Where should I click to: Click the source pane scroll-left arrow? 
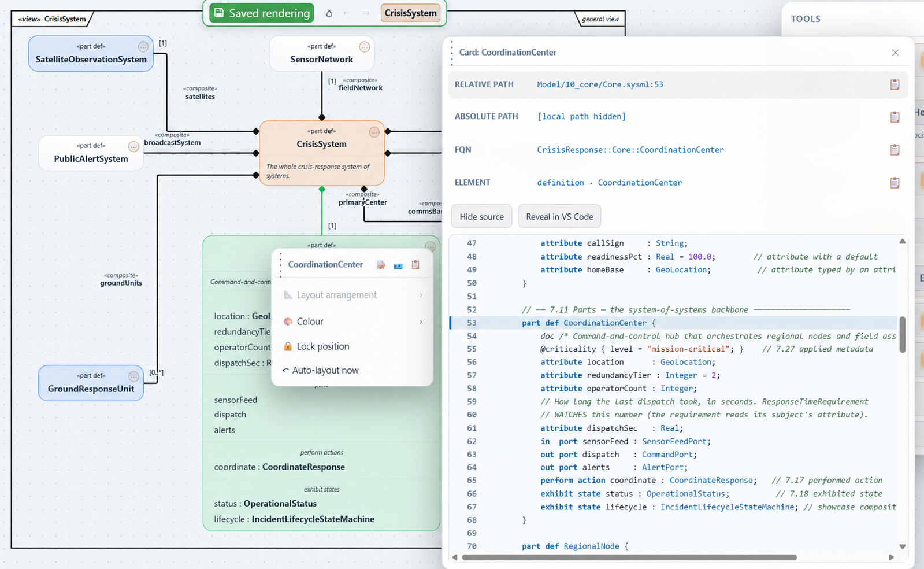[x=455, y=557]
